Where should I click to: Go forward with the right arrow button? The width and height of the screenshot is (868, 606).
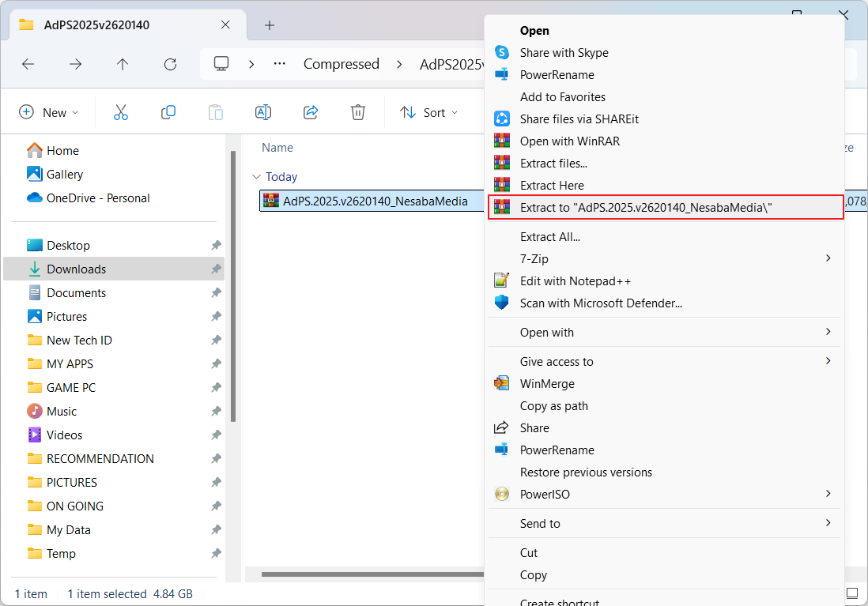75,64
